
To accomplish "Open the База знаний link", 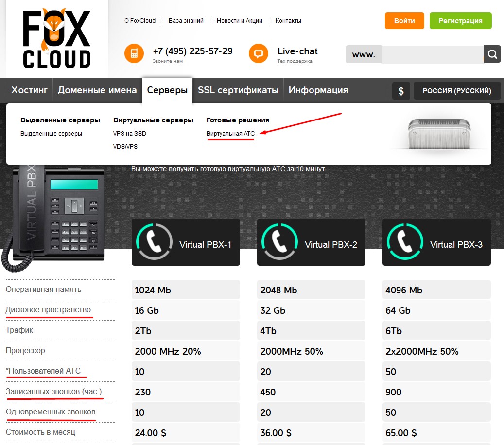I will tap(186, 21).
